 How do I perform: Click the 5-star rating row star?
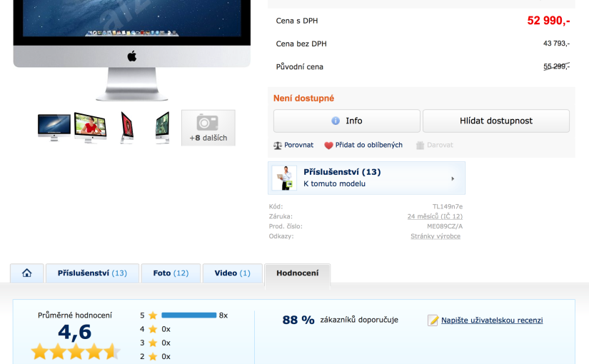153,315
